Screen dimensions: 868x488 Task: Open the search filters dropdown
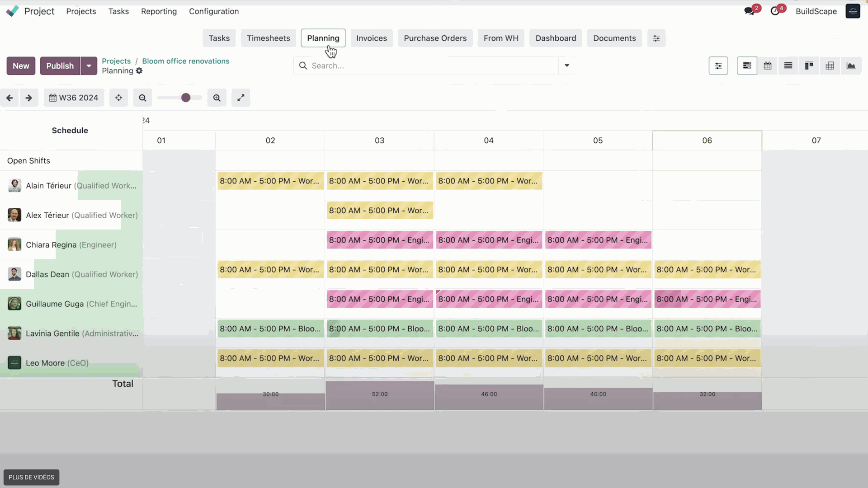pyautogui.click(x=567, y=66)
